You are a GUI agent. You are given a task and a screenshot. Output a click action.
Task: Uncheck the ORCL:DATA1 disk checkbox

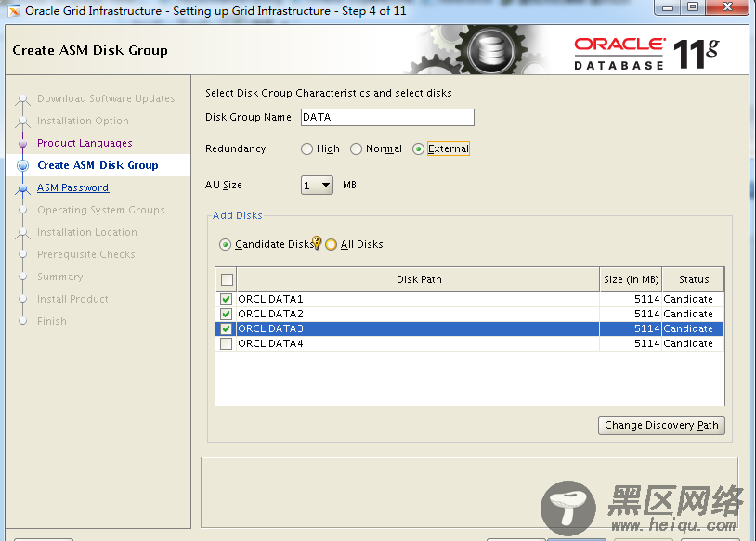(x=226, y=299)
